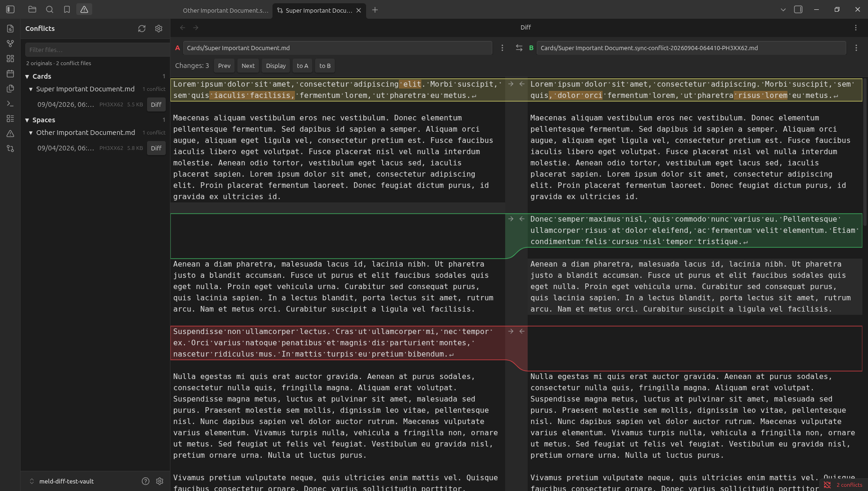Open daily note calendar ribbon icon

(x=10, y=74)
